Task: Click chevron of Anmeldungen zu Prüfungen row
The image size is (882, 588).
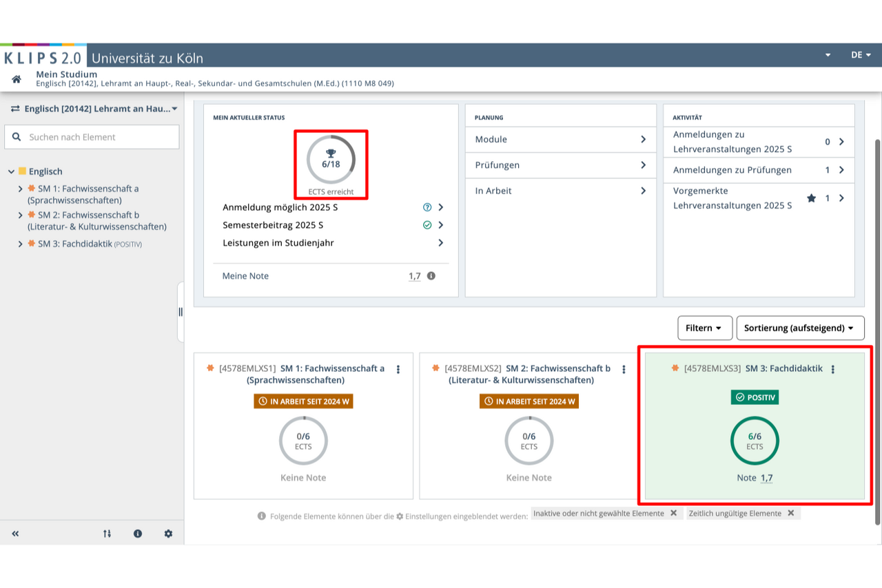Action: tap(841, 170)
